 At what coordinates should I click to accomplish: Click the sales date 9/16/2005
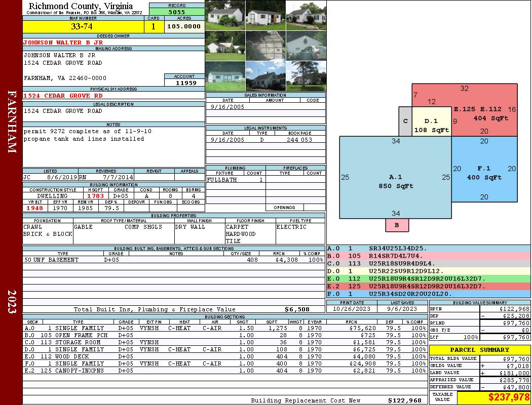[227, 107]
